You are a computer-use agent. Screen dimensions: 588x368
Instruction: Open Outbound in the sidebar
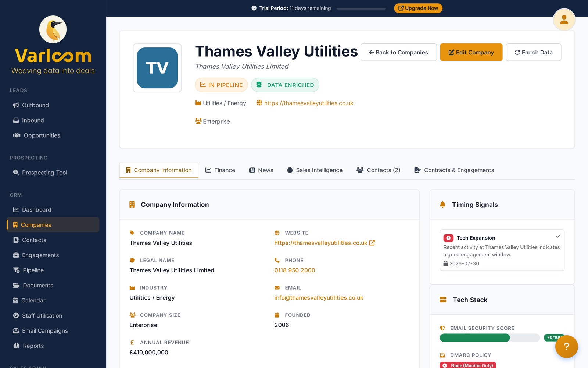tap(53, 105)
